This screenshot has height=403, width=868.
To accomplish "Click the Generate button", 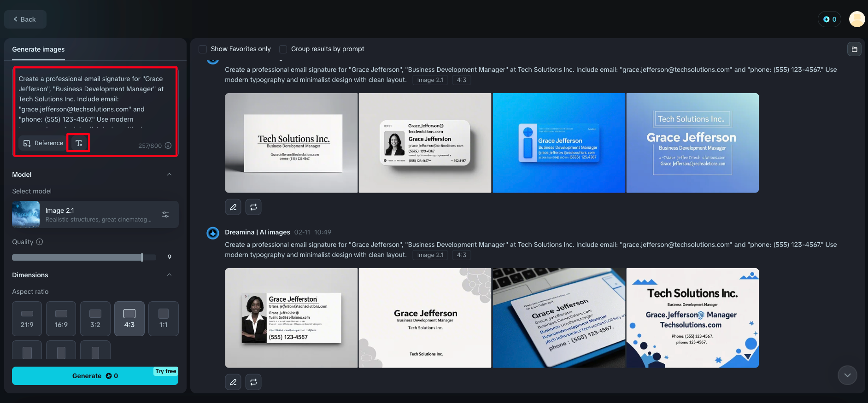I will (x=95, y=376).
